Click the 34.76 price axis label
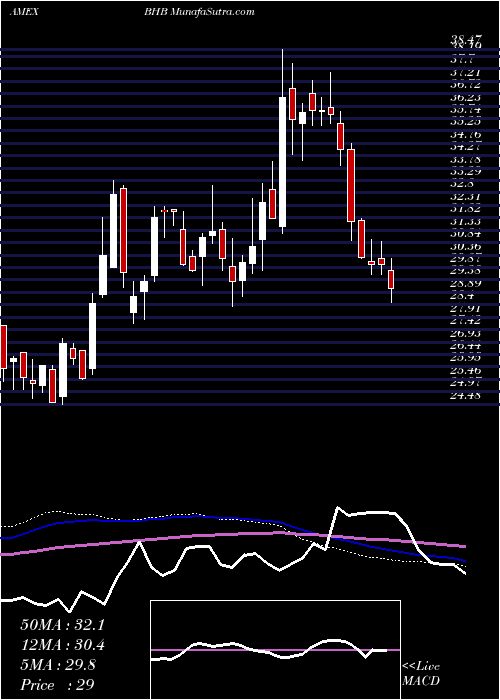 click(466, 133)
